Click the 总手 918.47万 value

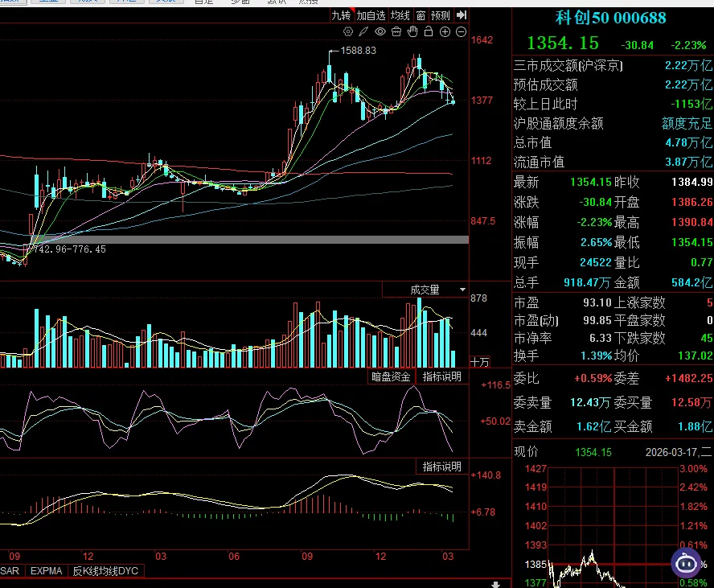point(587,282)
